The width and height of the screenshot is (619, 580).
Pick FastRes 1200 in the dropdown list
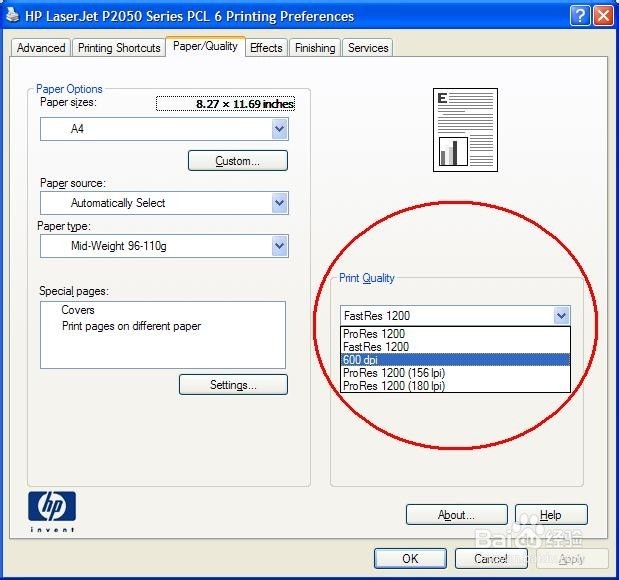coord(455,347)
